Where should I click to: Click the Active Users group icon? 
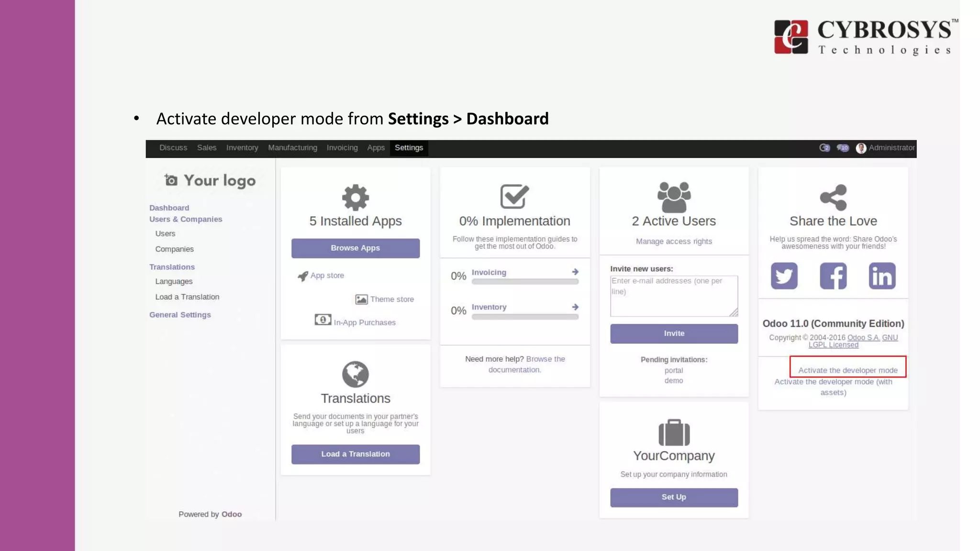click(x=674, y=197)
